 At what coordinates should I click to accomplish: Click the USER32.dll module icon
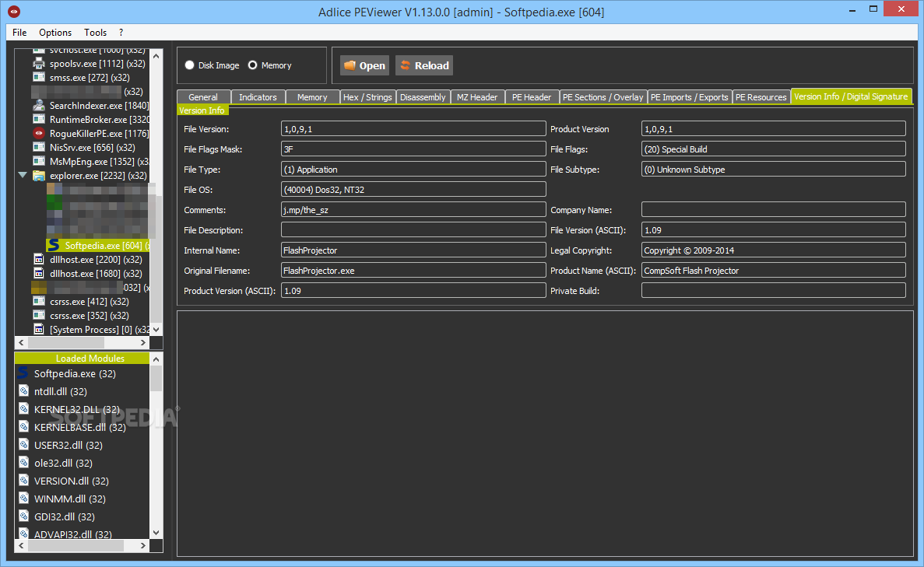(23, 445)
